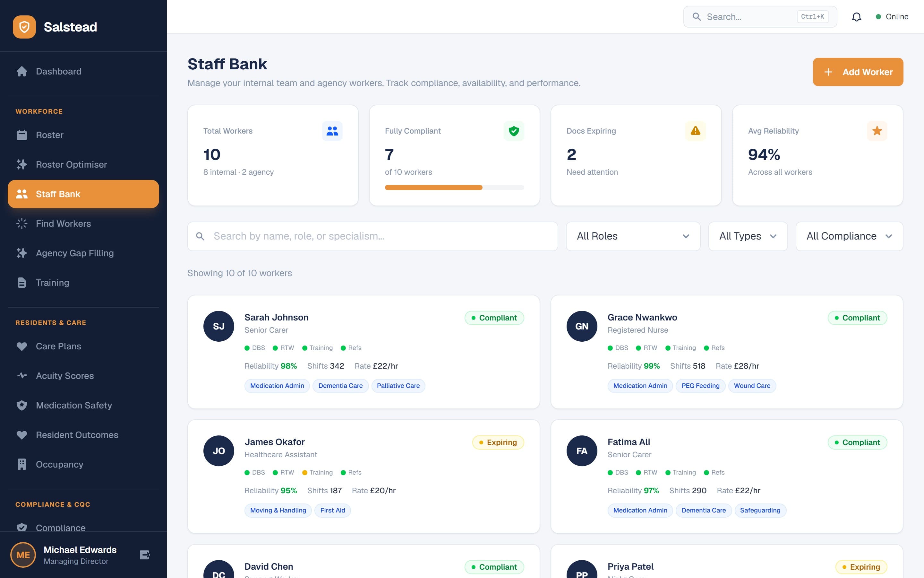
Task: Click the Resident Outcomes heart icon
Action: coord(22,435)
